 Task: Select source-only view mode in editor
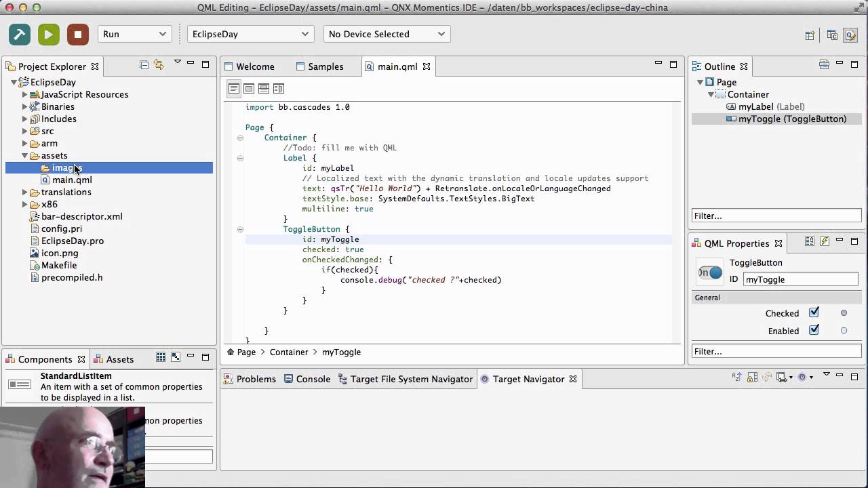coord(234,88)
